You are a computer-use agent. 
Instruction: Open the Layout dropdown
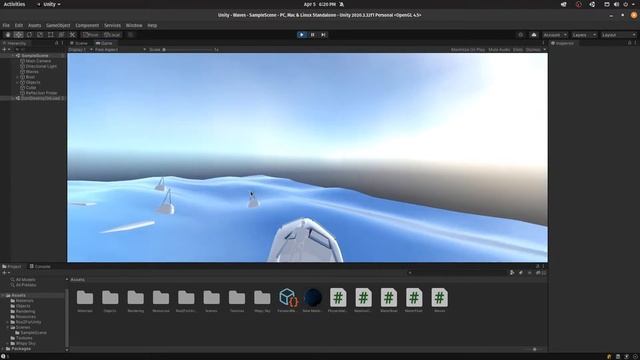coord(619,35)
